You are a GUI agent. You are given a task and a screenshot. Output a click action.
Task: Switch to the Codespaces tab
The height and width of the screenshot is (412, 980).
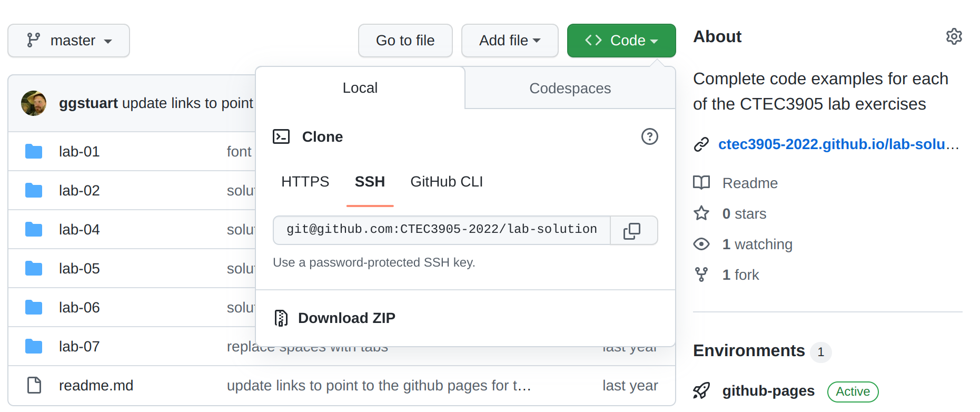coord(570,89)
